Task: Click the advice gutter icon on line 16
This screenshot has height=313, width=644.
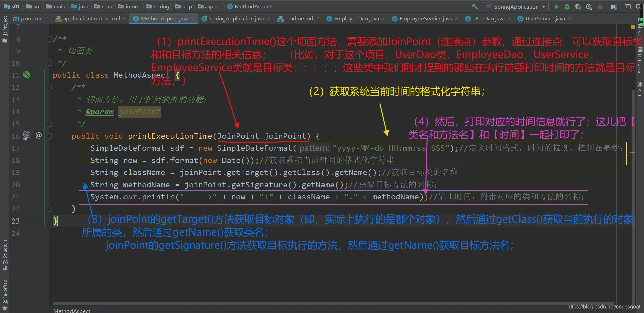Action: 27,135
